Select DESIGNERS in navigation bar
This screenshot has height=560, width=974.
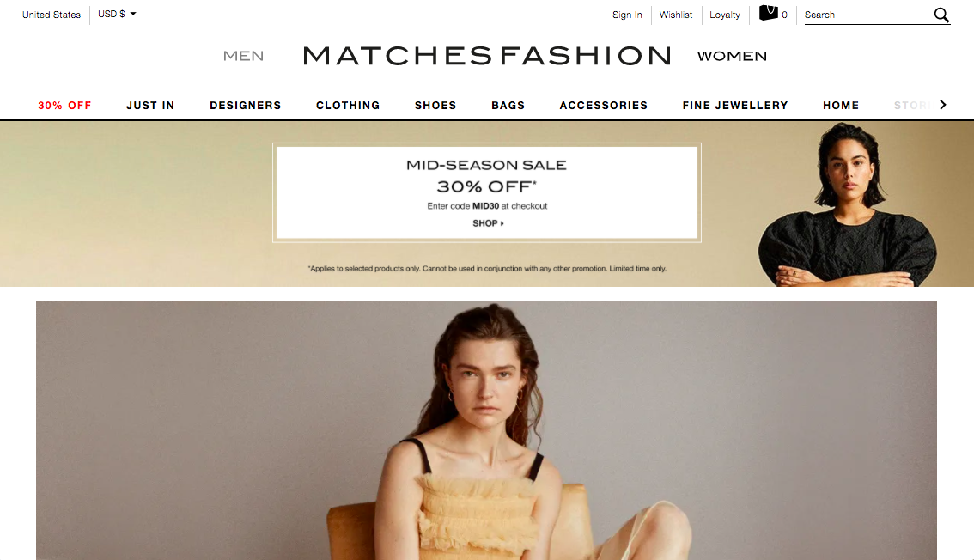point(246,106)
